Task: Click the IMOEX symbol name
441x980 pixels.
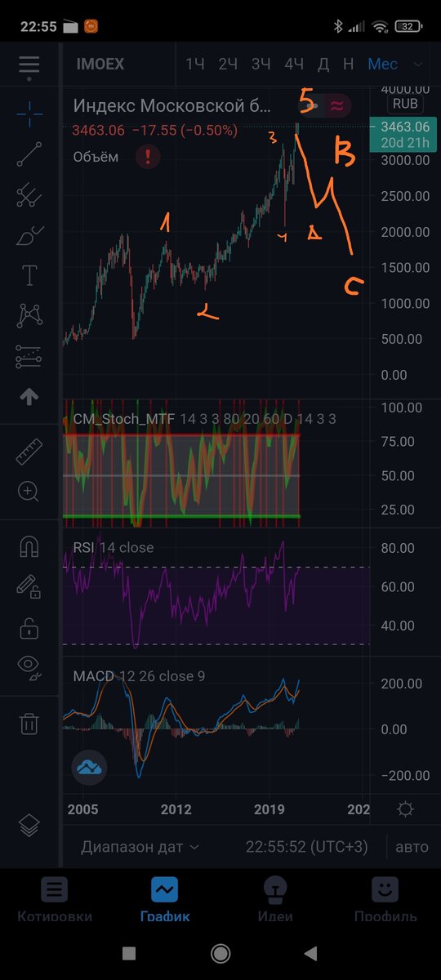Action: pos(100,64)
